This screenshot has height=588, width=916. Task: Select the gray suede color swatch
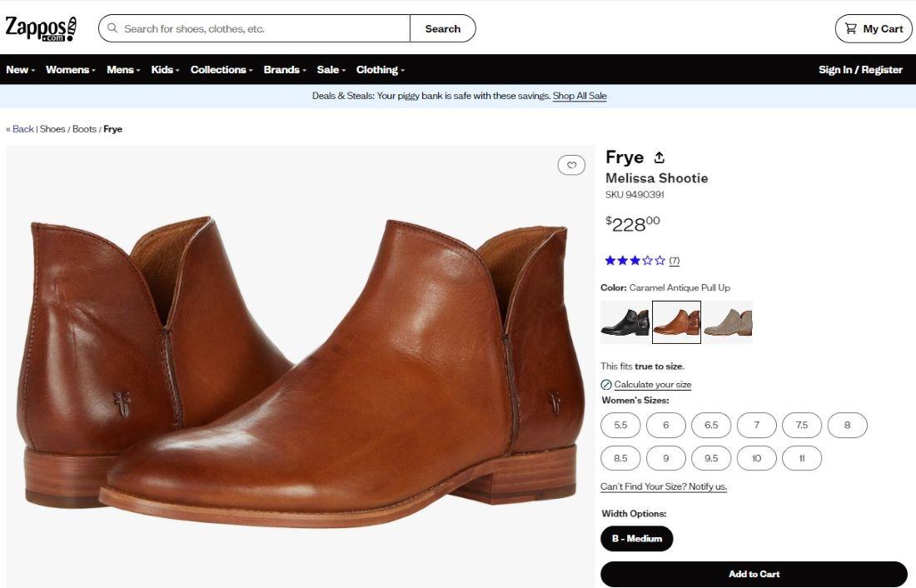728,322
